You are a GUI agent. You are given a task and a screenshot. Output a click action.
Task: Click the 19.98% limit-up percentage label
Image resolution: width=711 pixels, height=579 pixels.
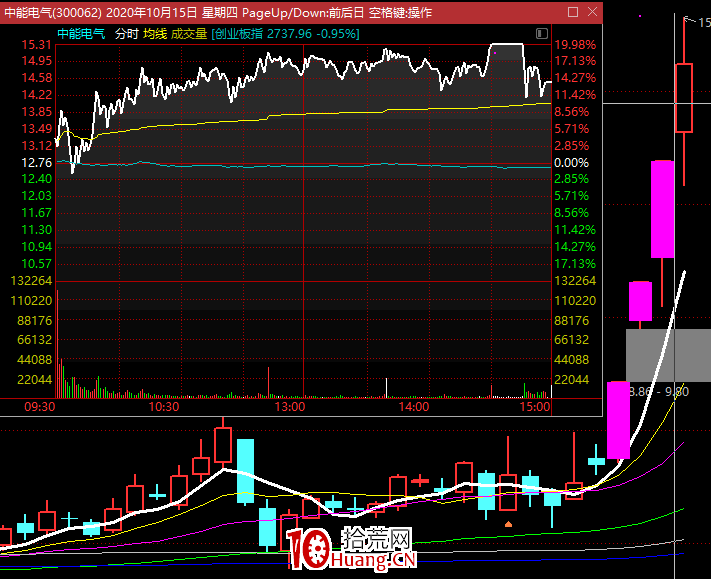click(x=575, y=45)
